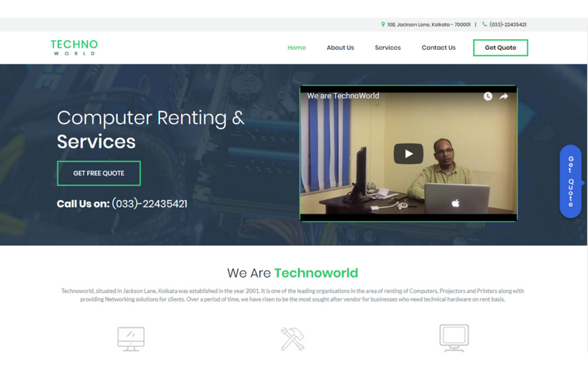Click the video share arrow icon
Screen dimensions: 588x374
tap(504, 96)
